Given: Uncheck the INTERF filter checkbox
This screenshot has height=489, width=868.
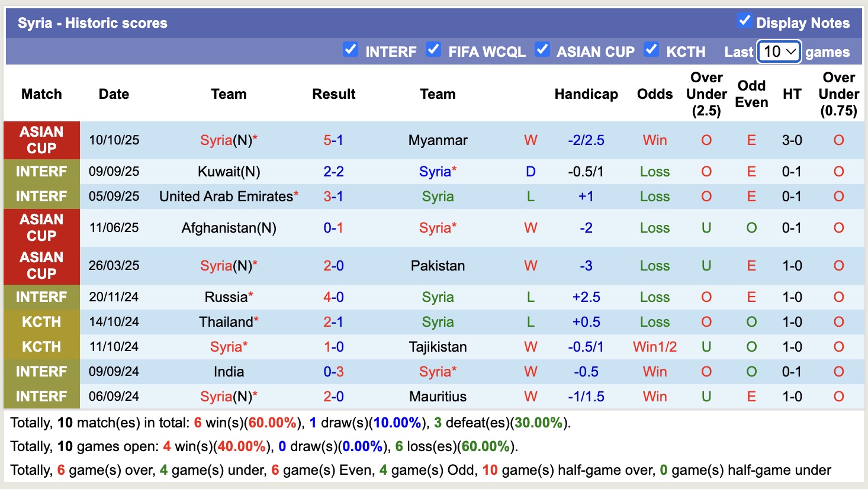Looking at the screenshot, I should (349, 50).
